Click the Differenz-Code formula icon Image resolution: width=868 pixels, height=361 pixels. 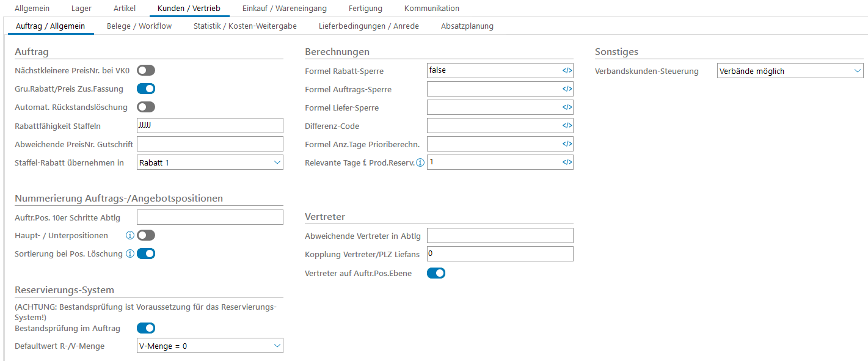pyautogui.click(x=567, y=126)
